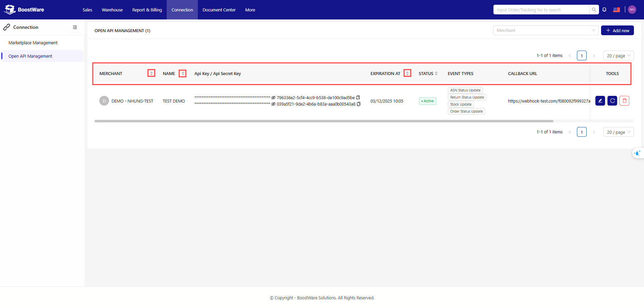Click the webhook-test.com callback URL
Screen dimensions: 644x308
click(549, 101)
